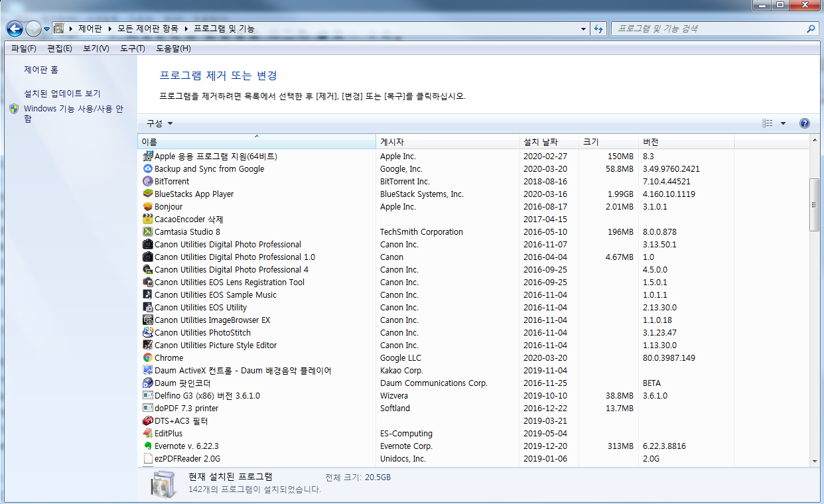Click the scrollbar down arrow
This screenshot has width=824, height=504.
(x=815, y=461)
